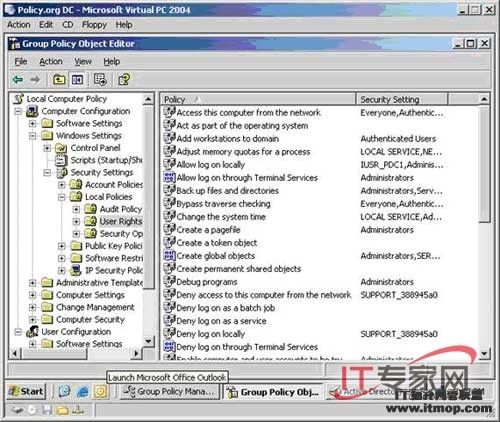The width and height of the screenshot is (500, 422).
Task: Click the Up one level folder icon
Action: pos(59,79)
